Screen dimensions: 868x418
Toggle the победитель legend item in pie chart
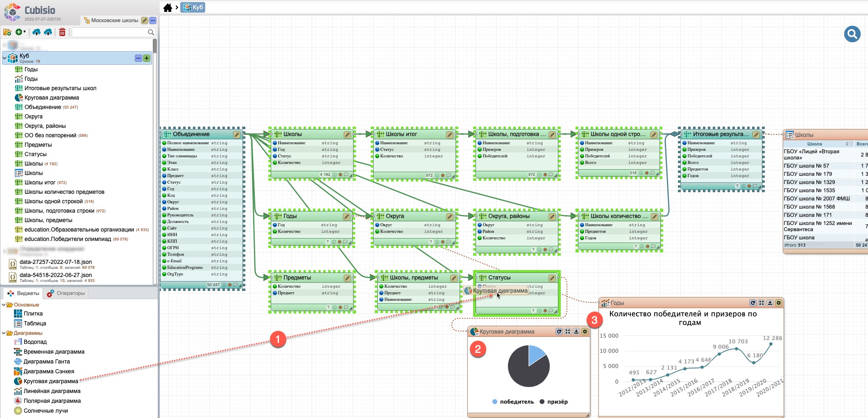[513, 402]
